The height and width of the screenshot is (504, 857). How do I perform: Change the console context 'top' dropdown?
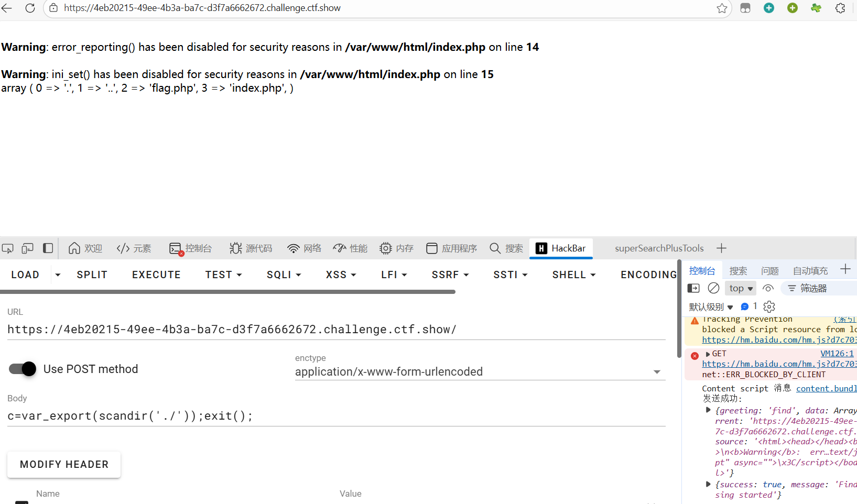click(741, 288)
